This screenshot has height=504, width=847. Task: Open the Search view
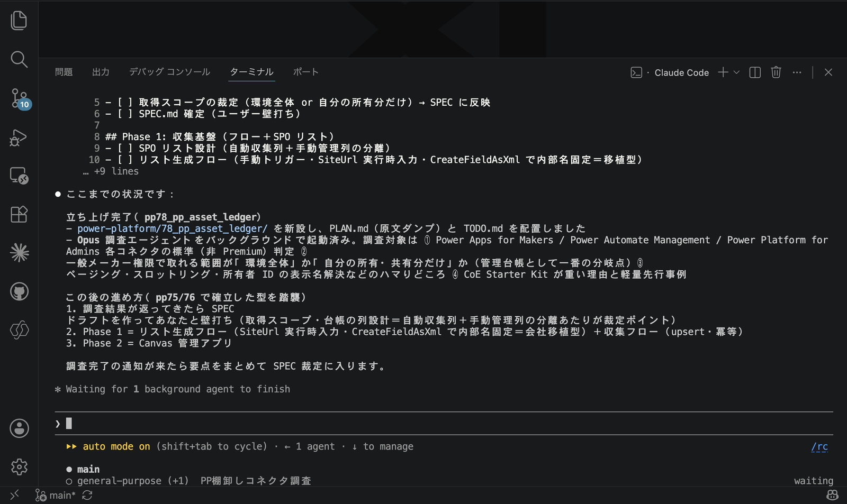(19, 59)
